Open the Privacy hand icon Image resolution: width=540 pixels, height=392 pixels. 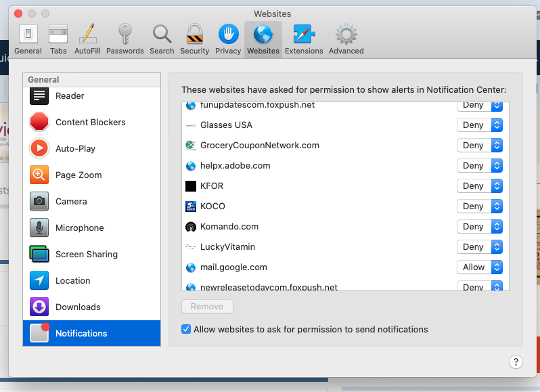[228, 34]
